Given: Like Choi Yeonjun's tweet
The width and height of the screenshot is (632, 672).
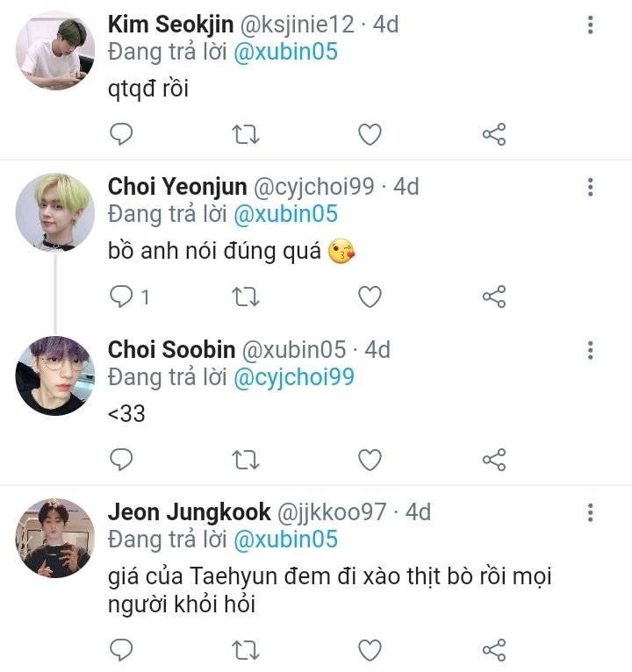Looking at the screenshot, I should point(370,297).
